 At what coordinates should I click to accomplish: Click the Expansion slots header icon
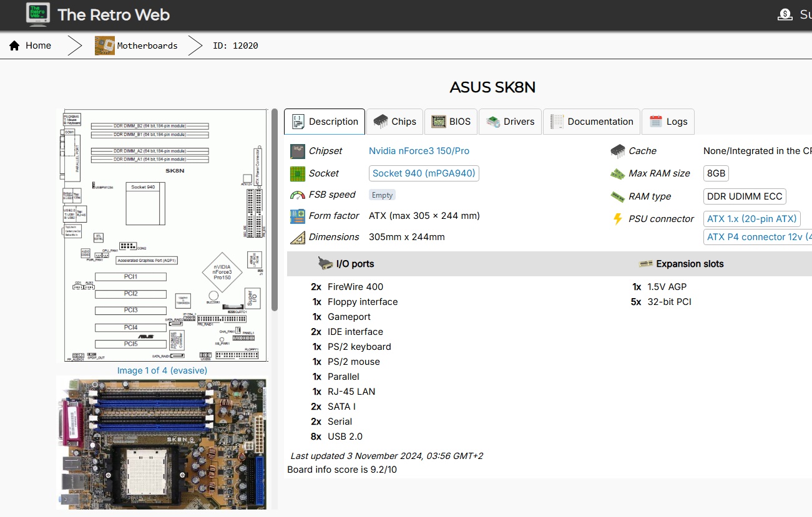click(x=645, y=264)
